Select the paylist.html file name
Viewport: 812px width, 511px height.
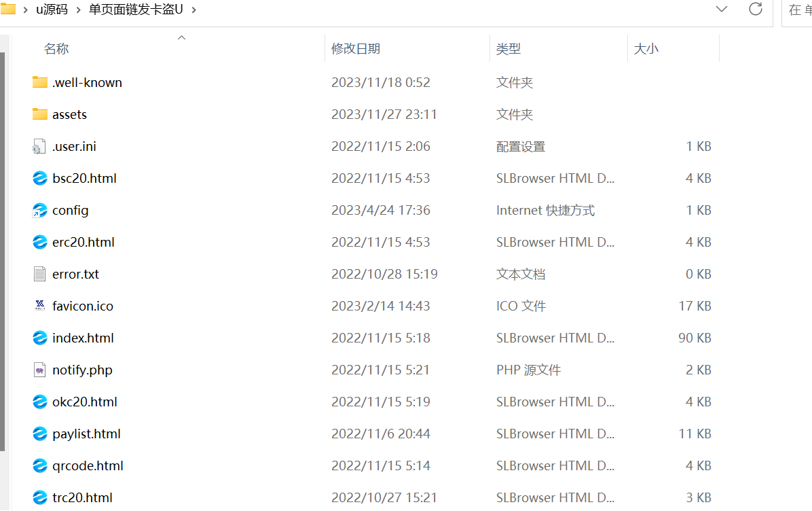pos(86,434)
